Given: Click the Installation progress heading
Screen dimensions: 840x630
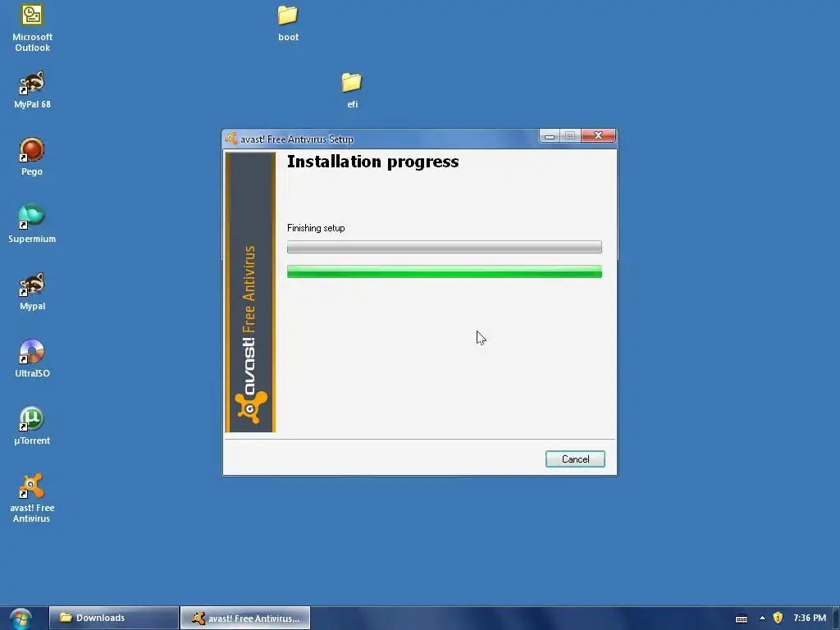Looking at the screenshot, I should coord(373,162).
